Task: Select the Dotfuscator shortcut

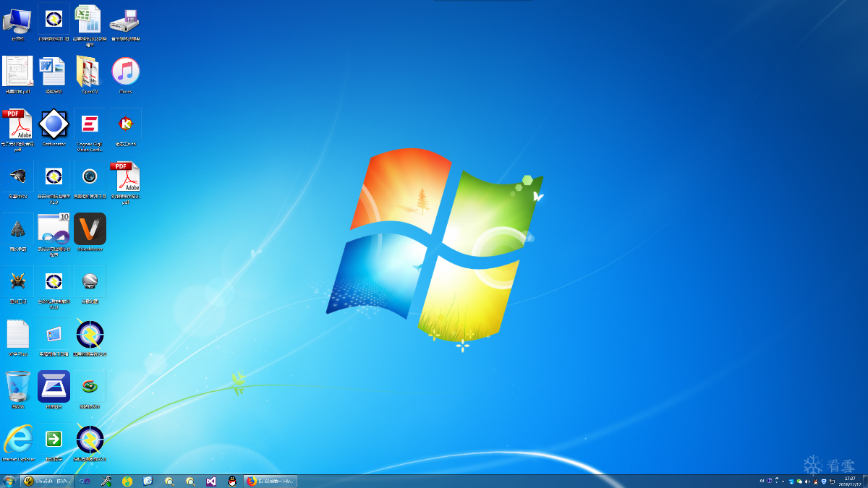Action: tap(54, 127)
